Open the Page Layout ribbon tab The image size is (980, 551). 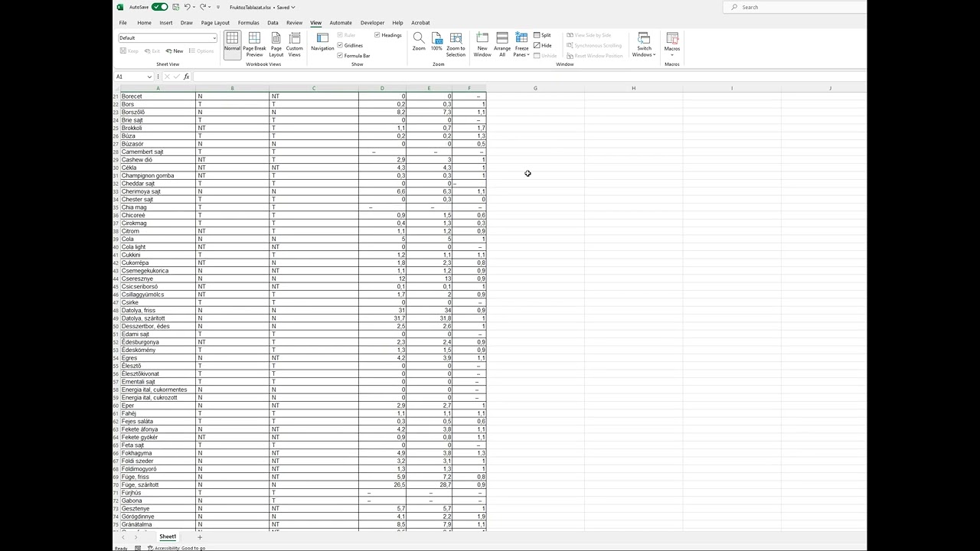point(215,23)
